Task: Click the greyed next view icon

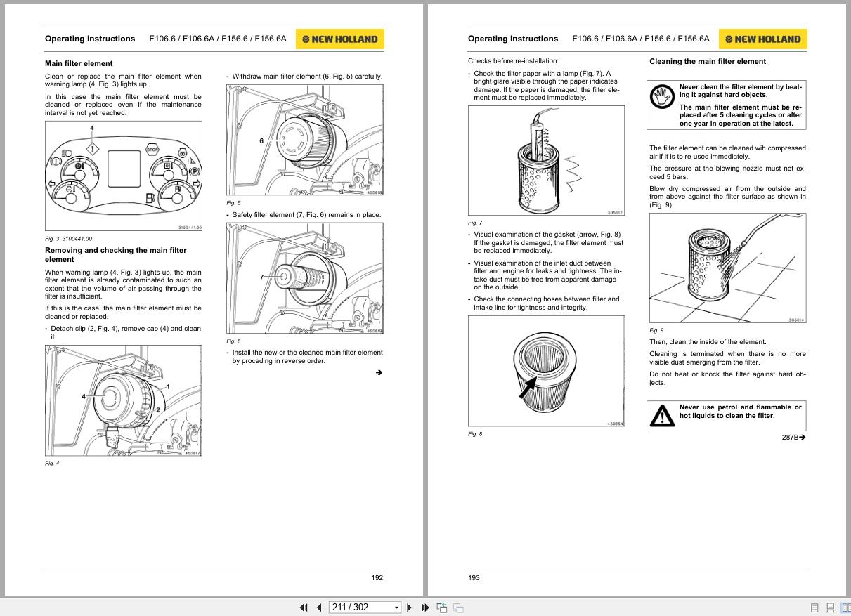Action: 458,608
